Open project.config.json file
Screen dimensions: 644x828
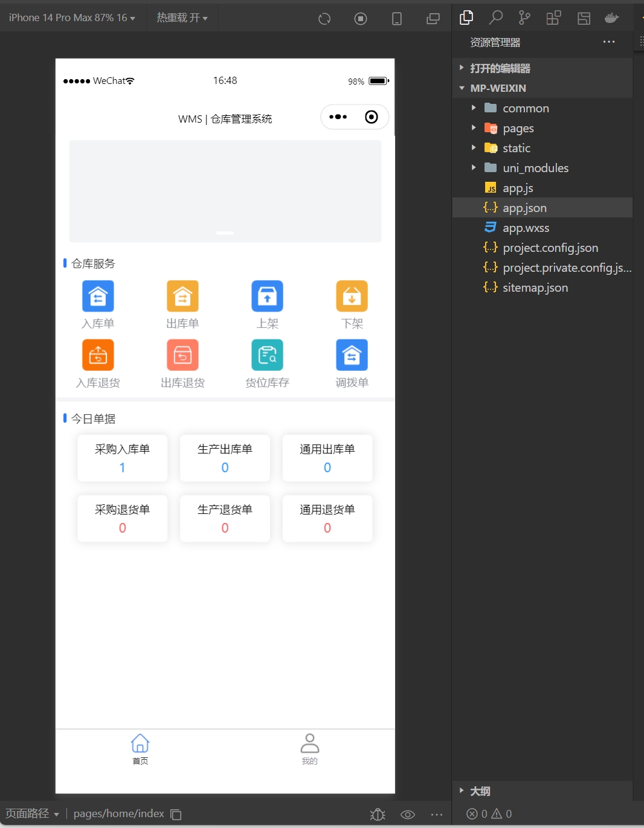pos(543,248)
